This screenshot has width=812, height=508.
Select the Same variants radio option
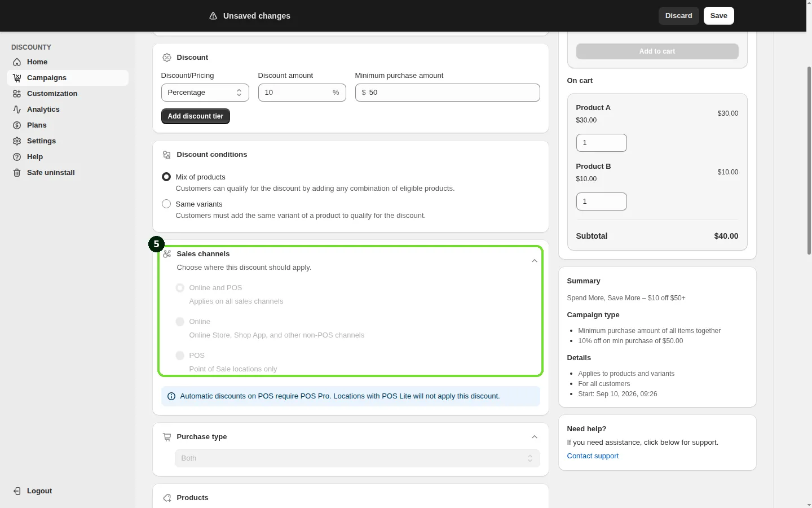(166, 204)
